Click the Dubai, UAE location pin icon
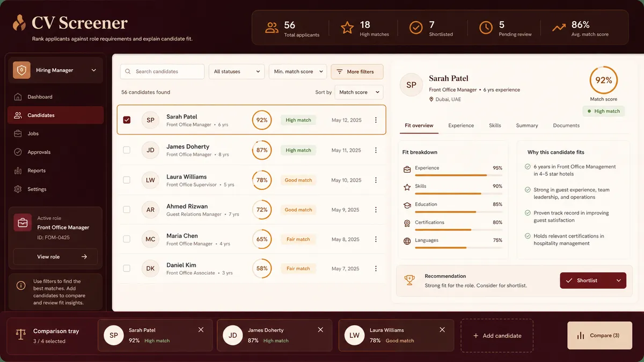The image size is (644, 362). coord(431,99)
